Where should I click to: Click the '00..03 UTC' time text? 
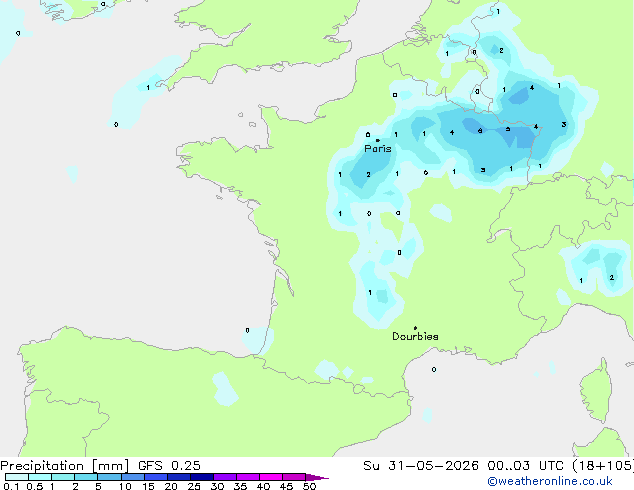[x=525, y=466]
